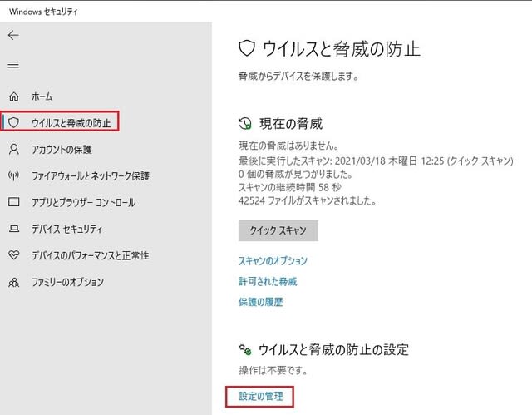532x415 pixels.
Task: Click the text 操作は不要です。
Action: [273, 370]
